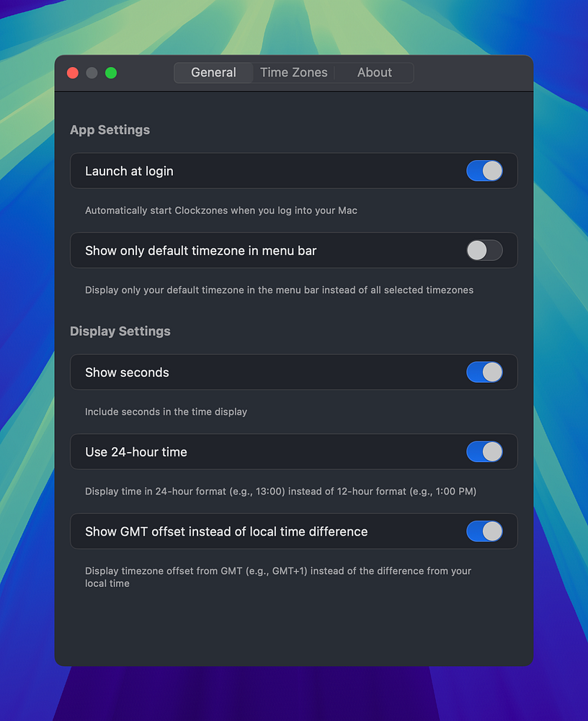Turn off the Show seconds switch
Image resolution: width=588 pixels, height=721 pixels.
[x=484, y=372]
